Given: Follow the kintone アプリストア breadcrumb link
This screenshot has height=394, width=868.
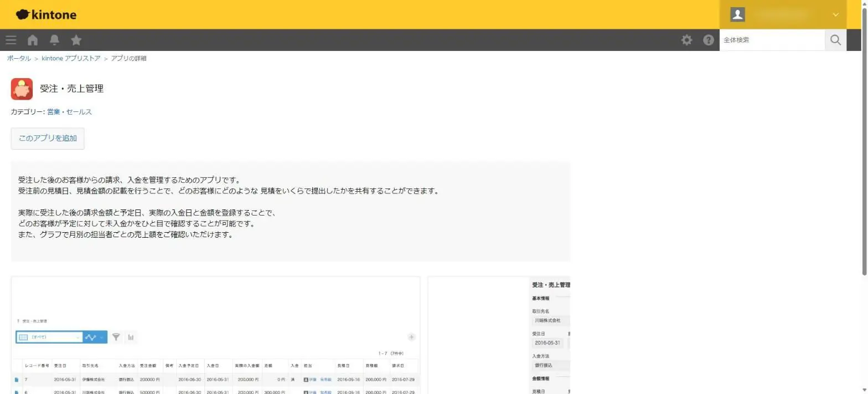Looking at the screenshot, I should [71, 58].
